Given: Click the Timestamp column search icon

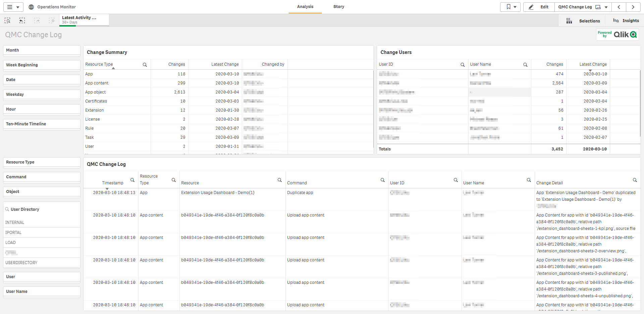Looking at the screenshot, I should click(x=132, y=180).
